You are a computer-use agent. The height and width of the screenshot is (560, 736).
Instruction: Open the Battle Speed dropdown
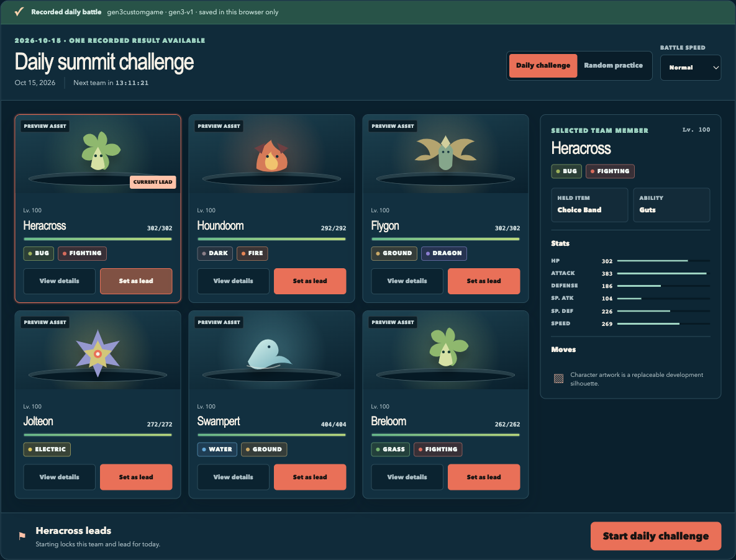point(691,68)
